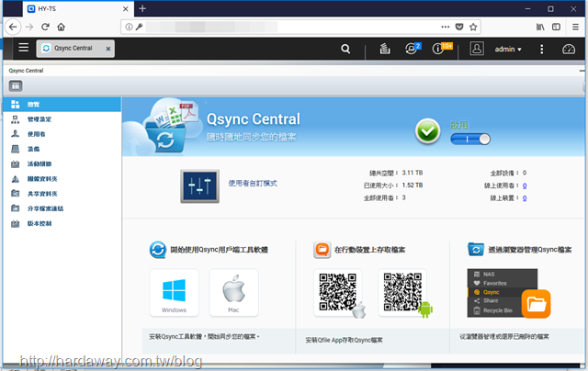This screenshot has height=371, width=588.
Task: Expand the admin account dropdown
Action: tap(508, 49)
